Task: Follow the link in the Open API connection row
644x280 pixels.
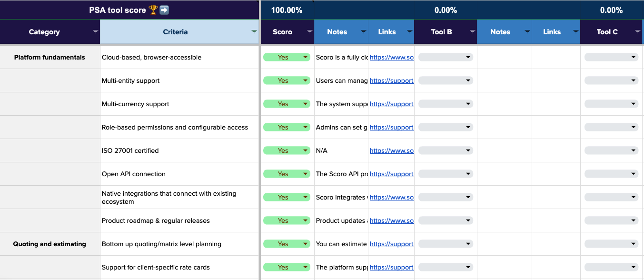Action: point(392,174)
